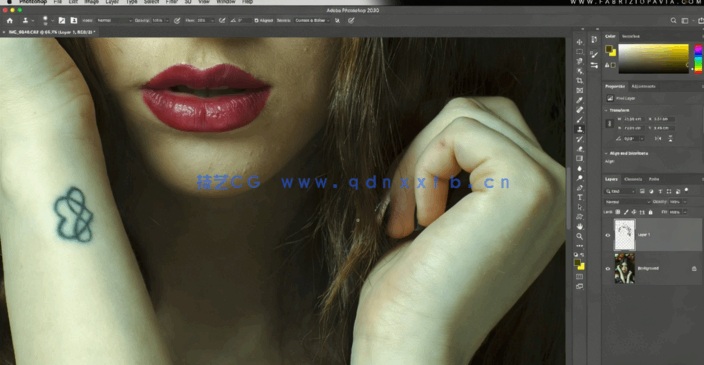Toggle the layer filter on/off switch
The height and width of the screenshot is (365, 704).
[686, 191]
